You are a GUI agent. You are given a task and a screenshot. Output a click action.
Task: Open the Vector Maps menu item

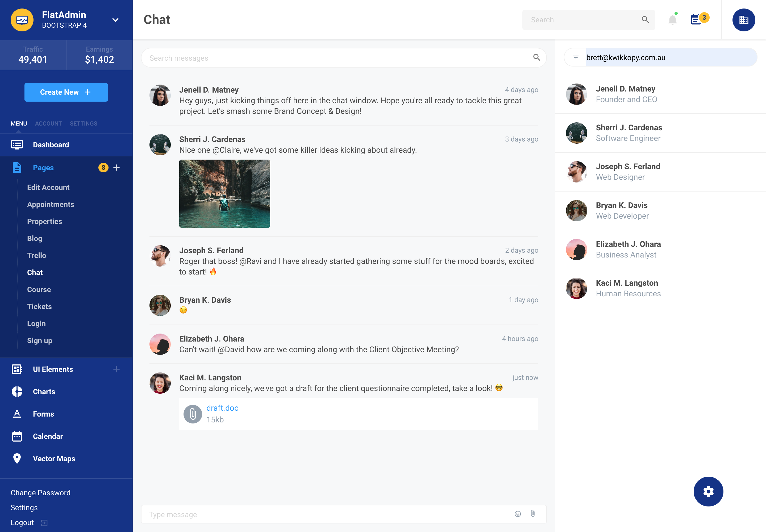pos(54,459)
